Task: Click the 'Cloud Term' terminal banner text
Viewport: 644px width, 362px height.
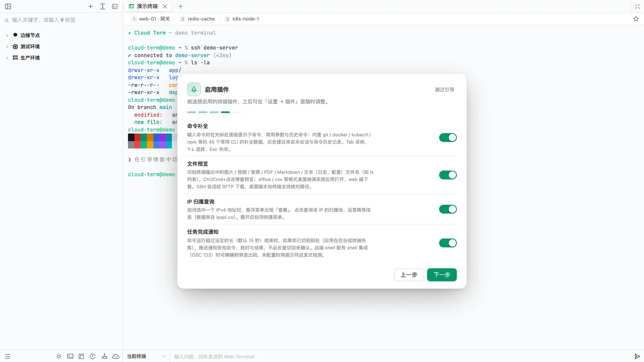Action: pyautogui.click(x=150, y=33)
